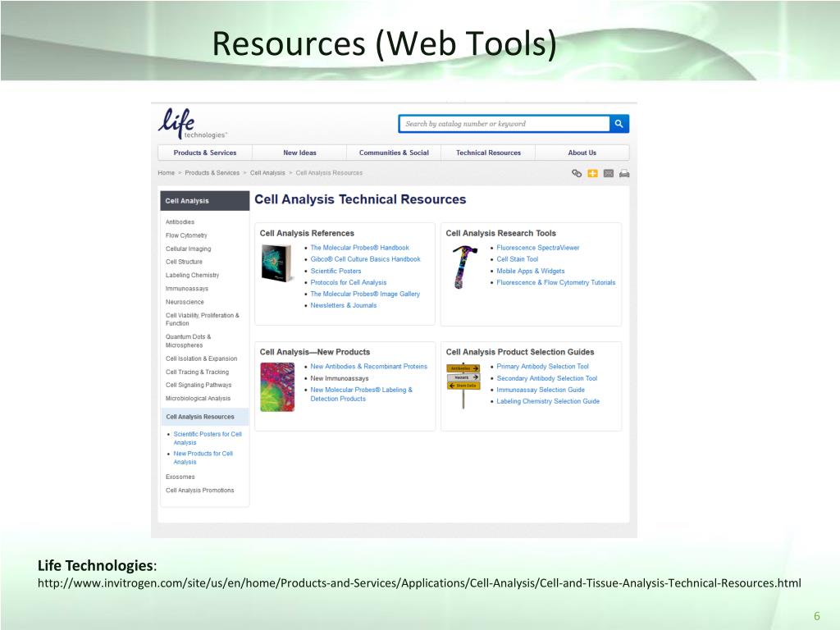Click the printer icon
840x630 pixels.
click(624, 173)
